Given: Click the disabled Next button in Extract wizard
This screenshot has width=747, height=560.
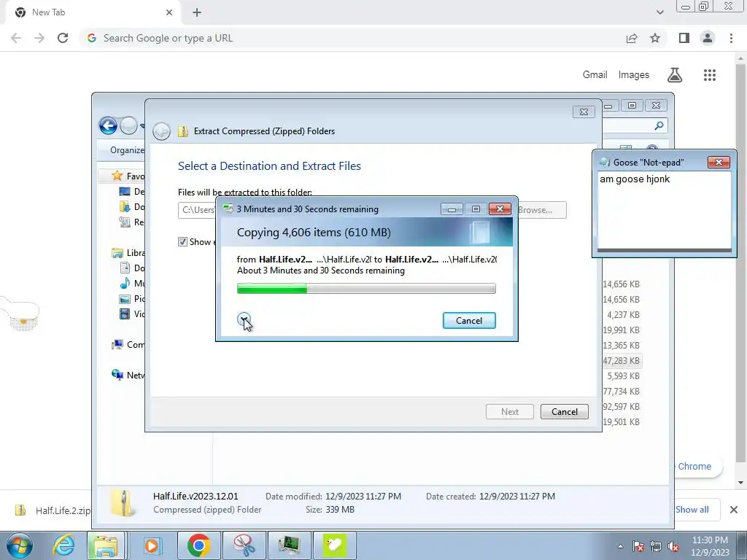Looking at the screenshot, I should (x=509, y=411).
